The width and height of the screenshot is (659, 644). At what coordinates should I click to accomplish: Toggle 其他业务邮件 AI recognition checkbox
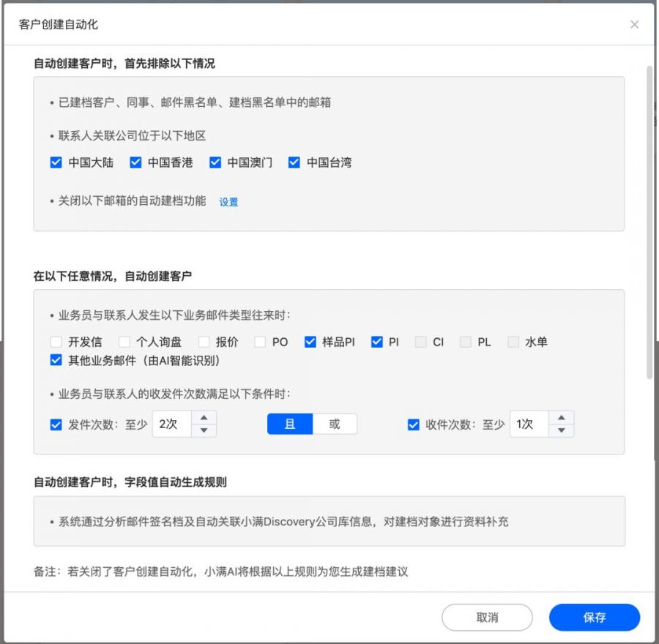[56, 360]
